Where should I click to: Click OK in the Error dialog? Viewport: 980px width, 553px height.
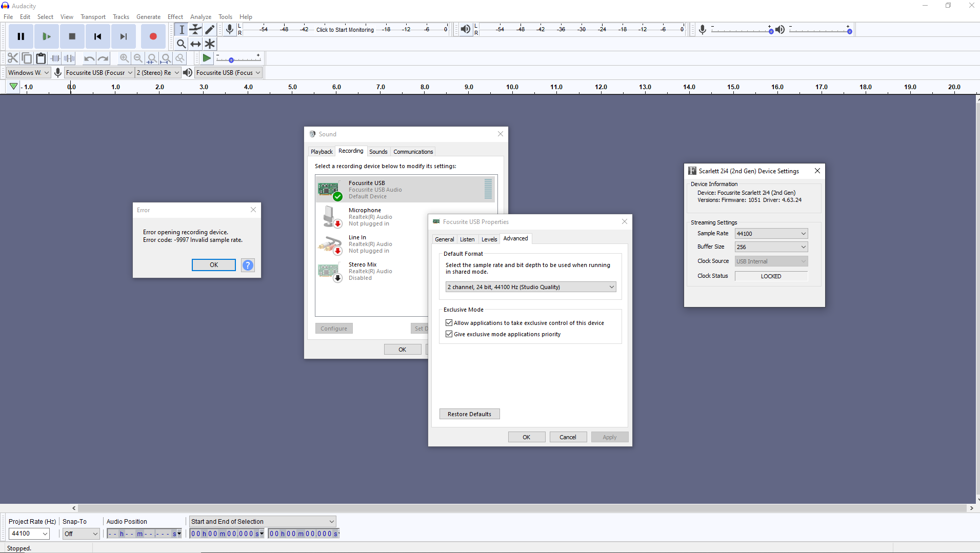(214, 265)
